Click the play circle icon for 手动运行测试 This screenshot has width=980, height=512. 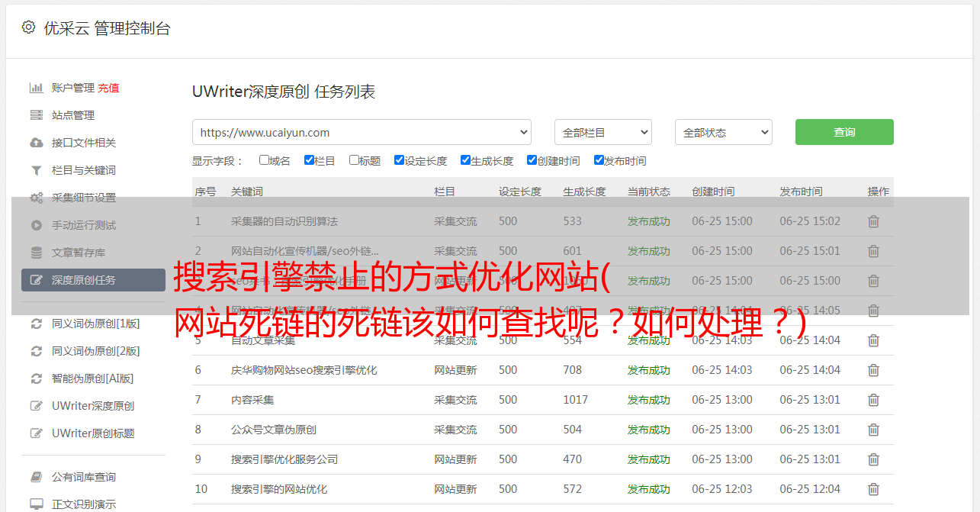click(x=36, y=225)
